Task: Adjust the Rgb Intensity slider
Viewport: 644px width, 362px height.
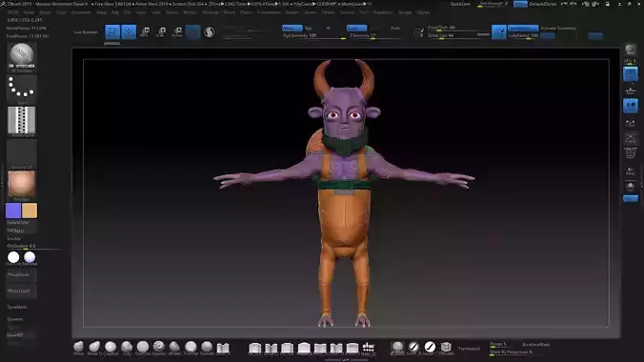Action: coord(313,36)
